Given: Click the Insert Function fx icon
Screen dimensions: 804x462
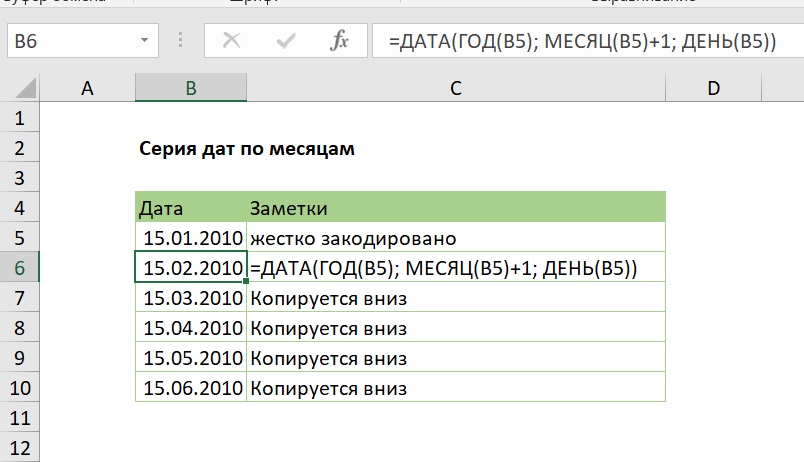Looking at the screenshot, I should click(x=339, y=40).
